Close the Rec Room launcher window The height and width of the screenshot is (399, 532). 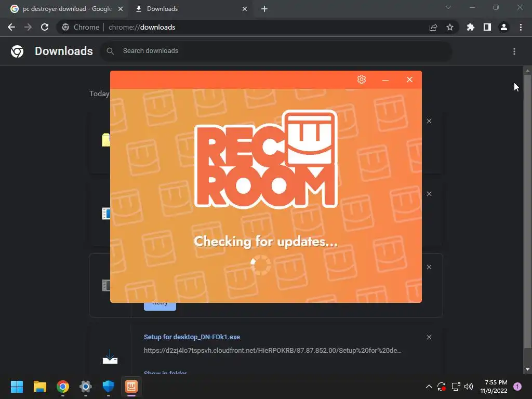click(409, 79)
